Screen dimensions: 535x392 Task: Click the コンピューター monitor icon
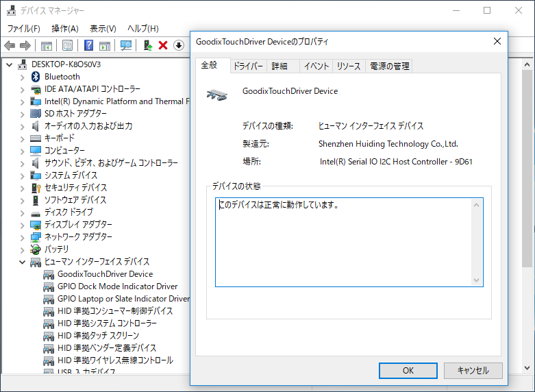[x=36, y=150]
